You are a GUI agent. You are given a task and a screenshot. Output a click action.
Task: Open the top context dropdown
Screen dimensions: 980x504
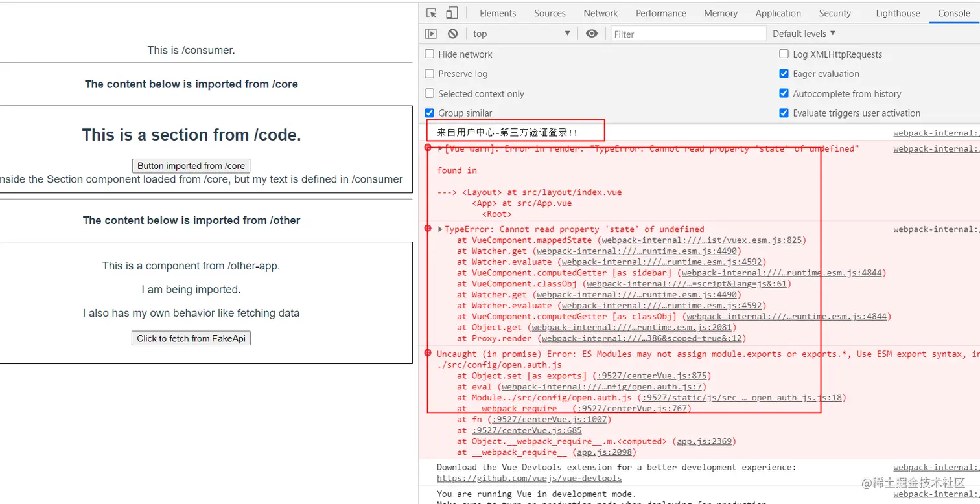click(x=521, y=34)
